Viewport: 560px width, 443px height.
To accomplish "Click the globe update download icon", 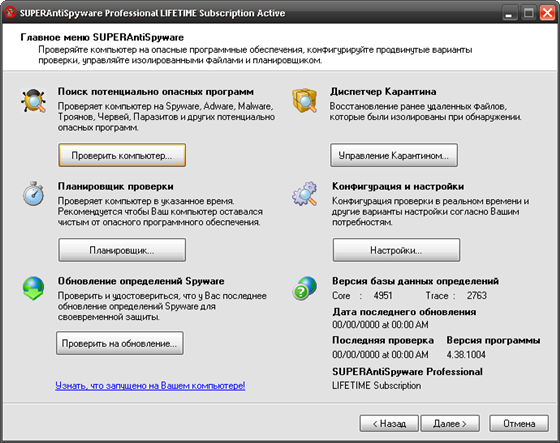I will (33, 288).
